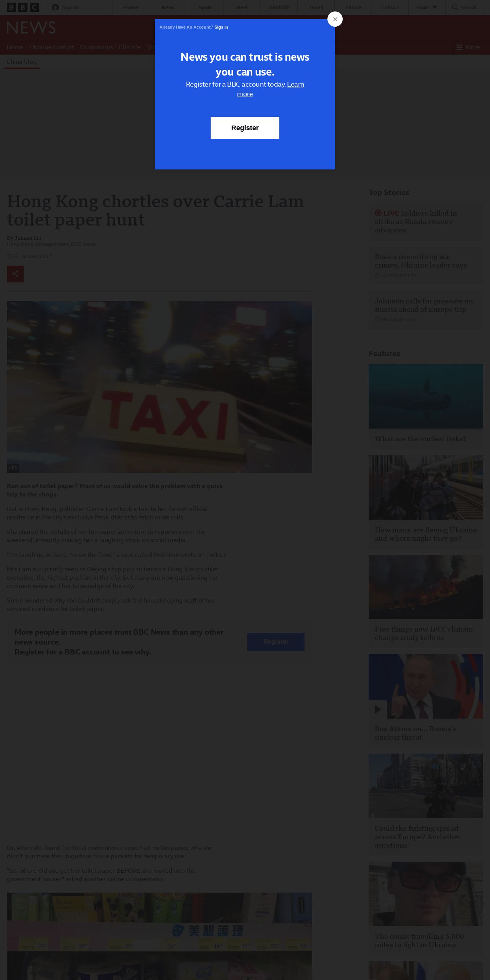Open Johnson calls for pressure story
The image size is (490, 980).
tap(424, 305)
